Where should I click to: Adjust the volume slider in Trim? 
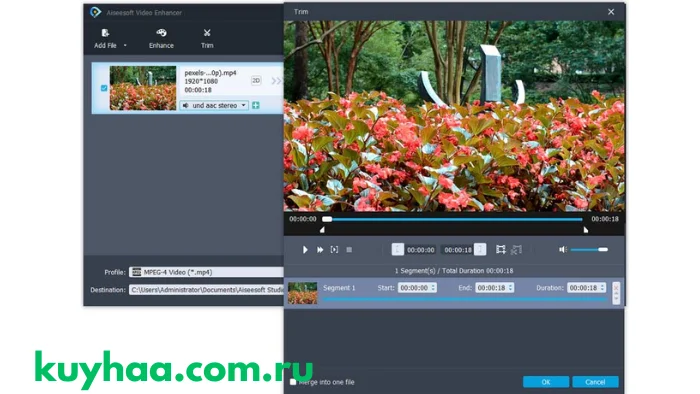(589, 249)
